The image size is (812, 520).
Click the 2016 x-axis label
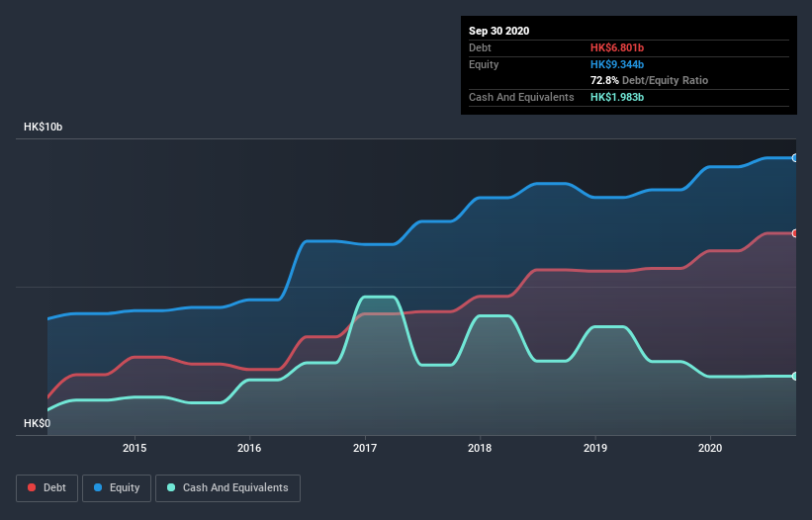[249, 448]
